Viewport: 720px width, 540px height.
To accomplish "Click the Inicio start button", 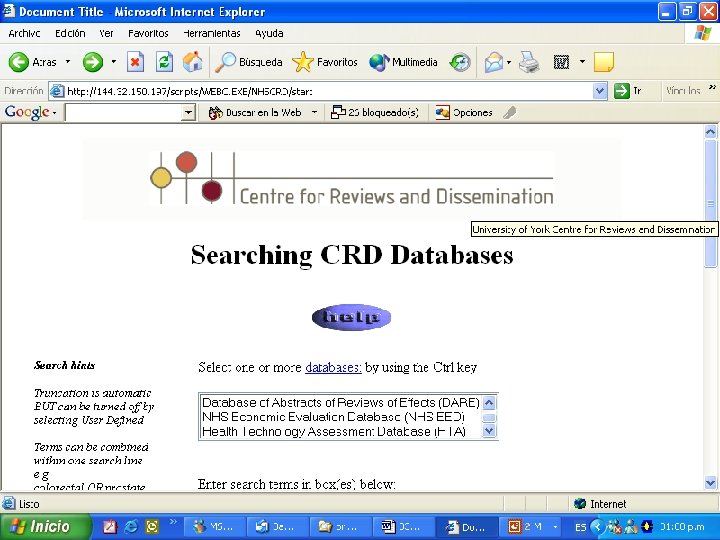I will tap(45, 526).
